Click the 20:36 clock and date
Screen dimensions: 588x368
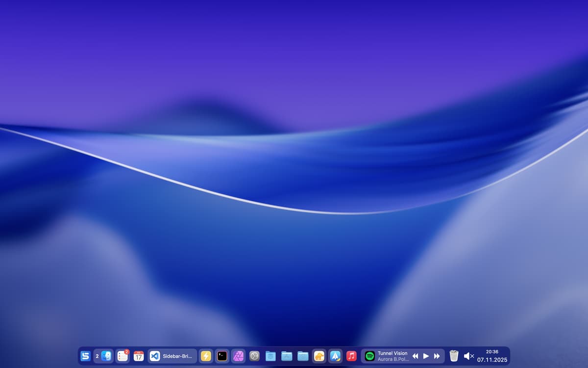coord(492,356)
